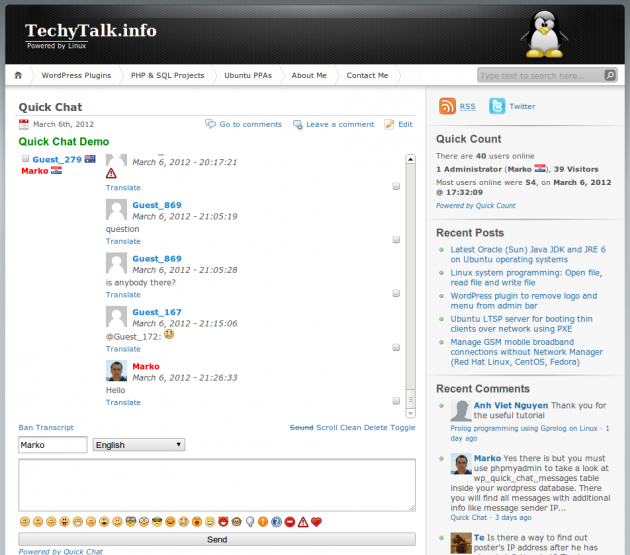Click the calendar icon beside March 6th

click(x=24, y=124)
